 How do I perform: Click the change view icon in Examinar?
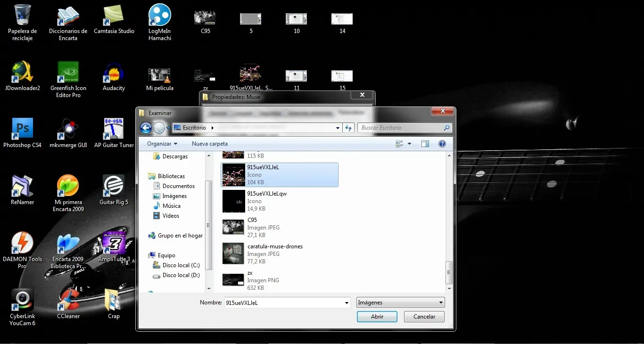400,144
